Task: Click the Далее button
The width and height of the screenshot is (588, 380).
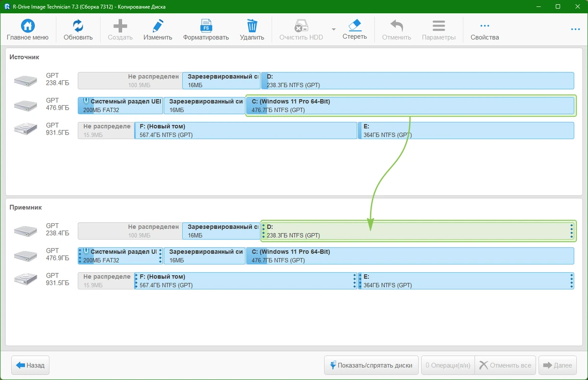Action: tap(557, 365)
